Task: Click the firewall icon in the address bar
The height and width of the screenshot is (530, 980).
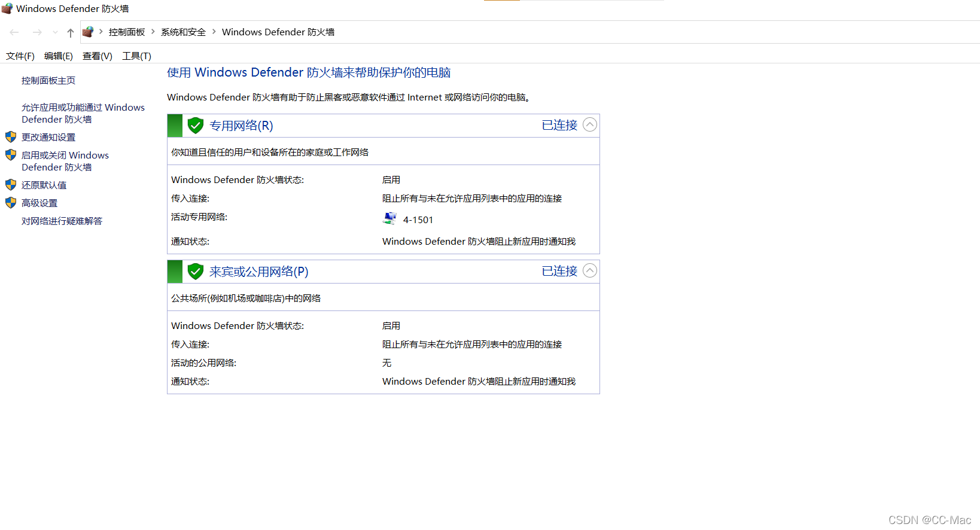Action: click(88, 32)
